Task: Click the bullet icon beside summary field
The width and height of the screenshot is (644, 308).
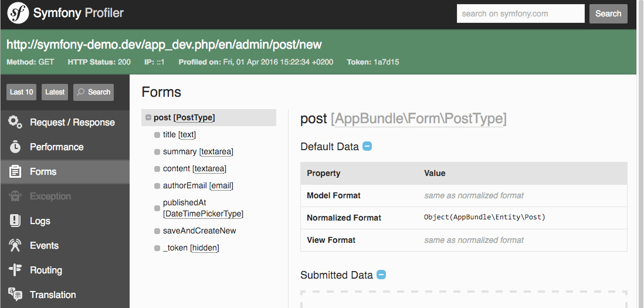Action: pyautogui.click(x=157, y=152)
